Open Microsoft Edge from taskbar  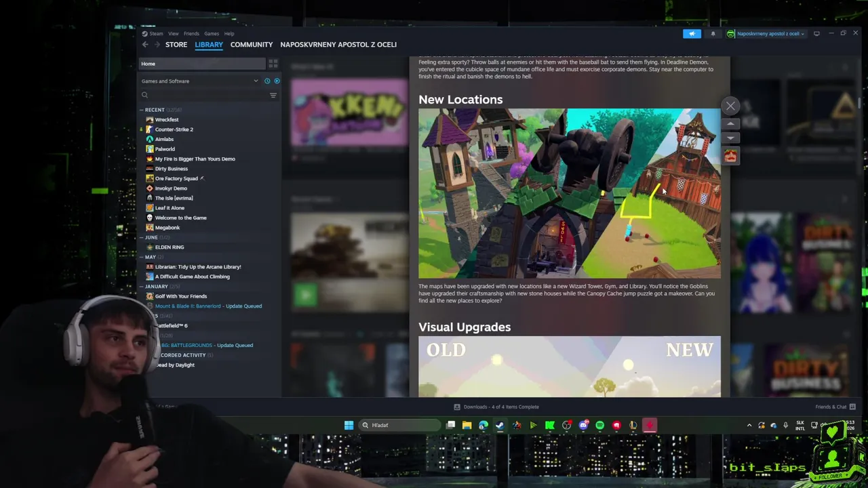pyautogui.click(x=484, y=426)
